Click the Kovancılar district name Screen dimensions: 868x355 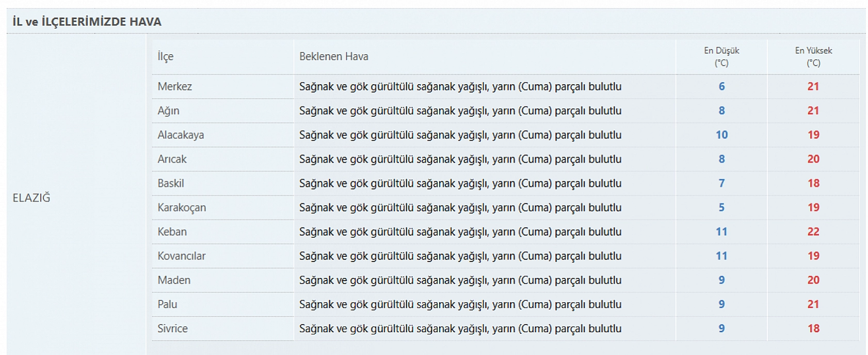[181, 256]
